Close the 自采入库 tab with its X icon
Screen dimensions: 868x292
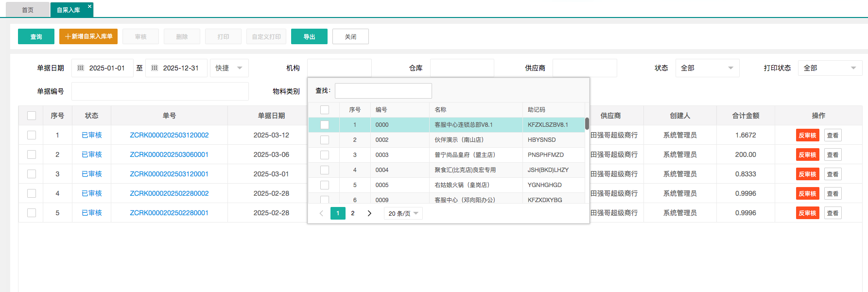(89, 6)
